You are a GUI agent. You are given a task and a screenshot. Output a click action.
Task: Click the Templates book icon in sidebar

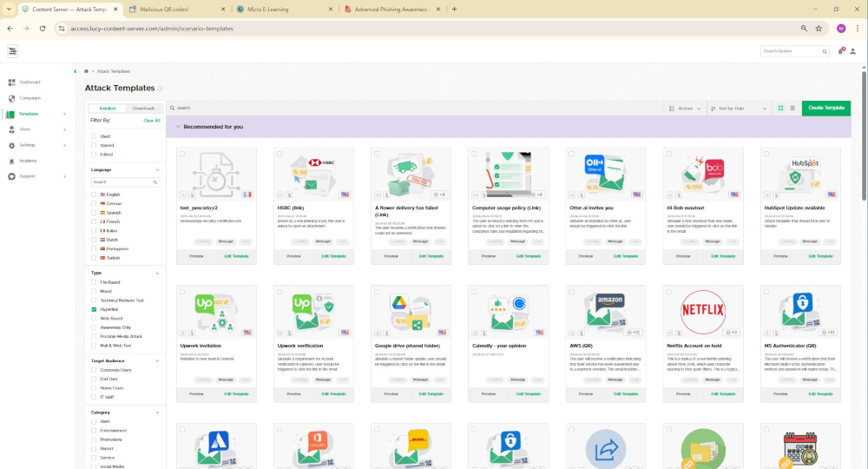[10, 114]
